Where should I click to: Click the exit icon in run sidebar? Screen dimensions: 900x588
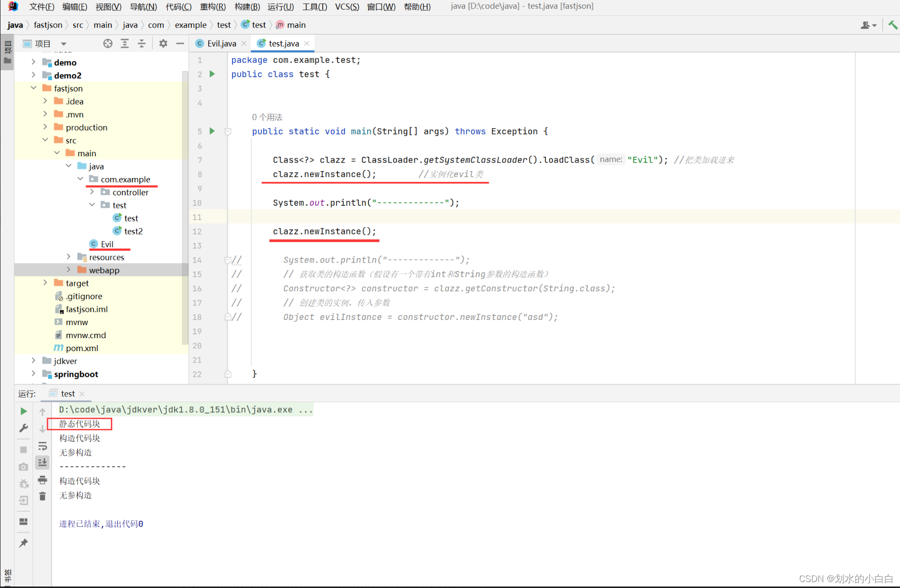click(x=23, y=500)
